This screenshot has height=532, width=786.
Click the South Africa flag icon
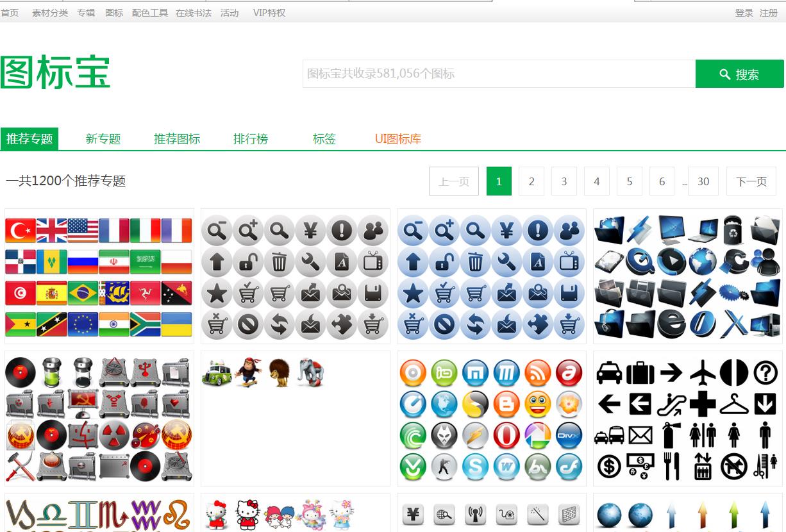(146, 324)
